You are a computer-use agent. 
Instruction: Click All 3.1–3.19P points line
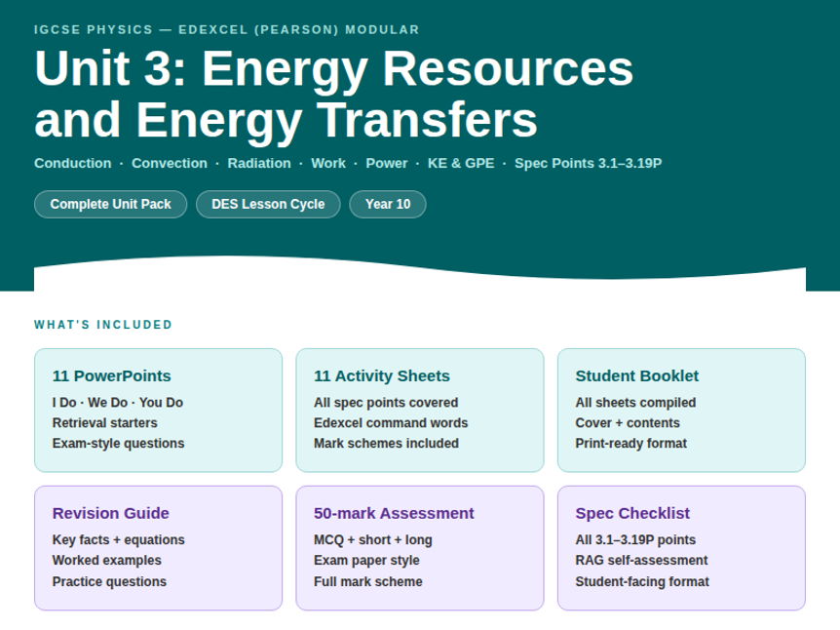pyautogui.click(x=635, y=539)
